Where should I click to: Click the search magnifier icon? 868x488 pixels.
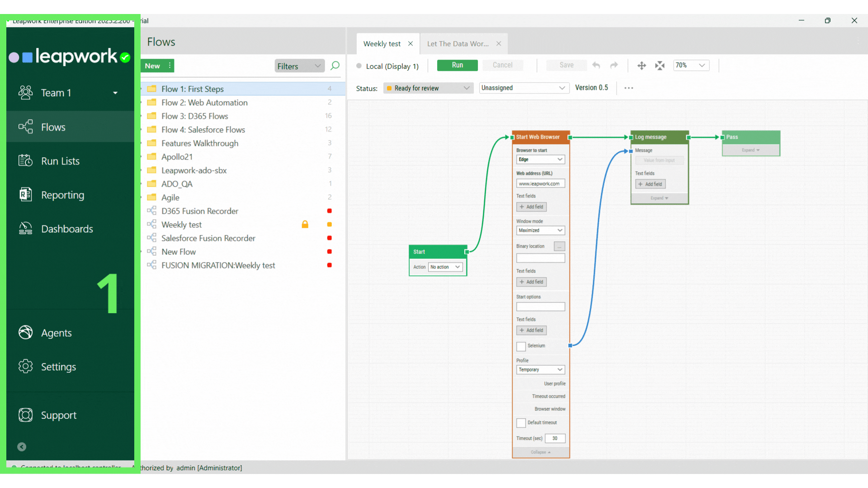pos(335,66)
